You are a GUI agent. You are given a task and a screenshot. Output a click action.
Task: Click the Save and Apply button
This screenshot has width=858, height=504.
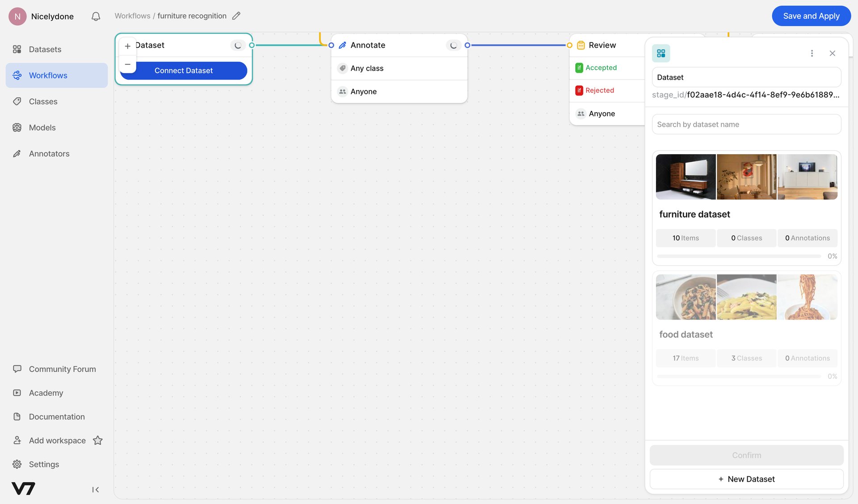click(811, 16)
